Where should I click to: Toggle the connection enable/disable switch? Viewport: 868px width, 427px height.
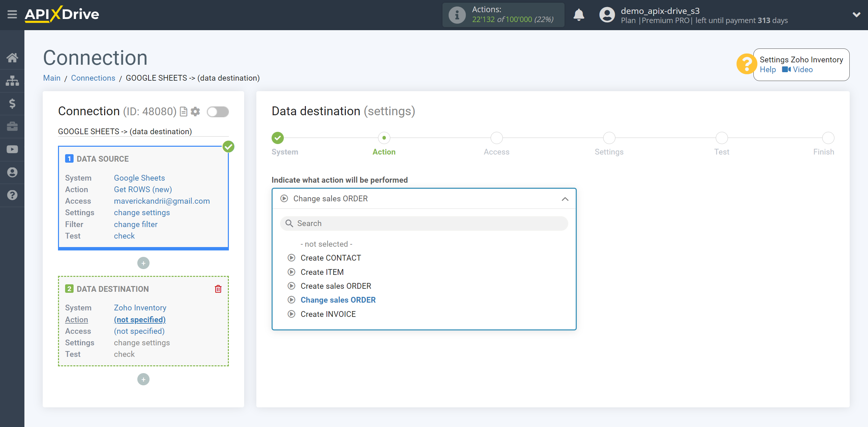click(218, 112)
